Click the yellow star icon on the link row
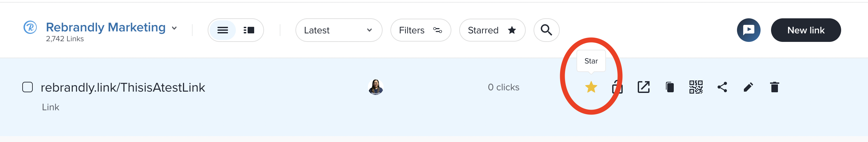Viewport: 868px width, 142px height. [591, 87]
